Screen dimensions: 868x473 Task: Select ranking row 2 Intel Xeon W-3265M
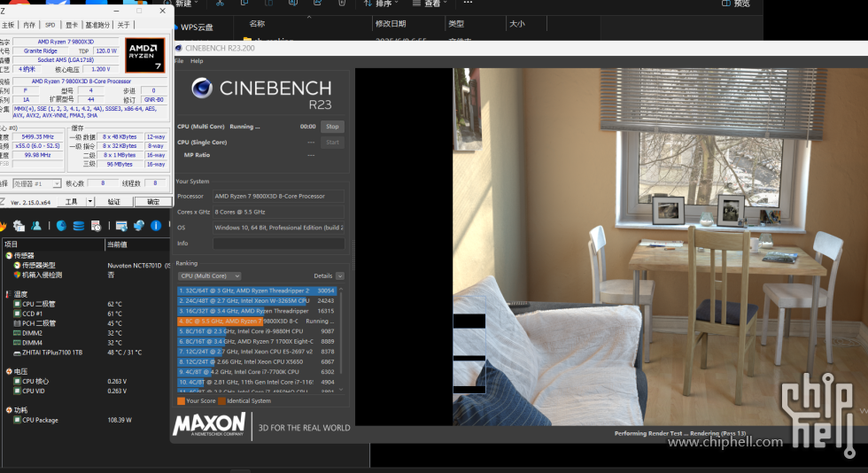coord(257,301)
